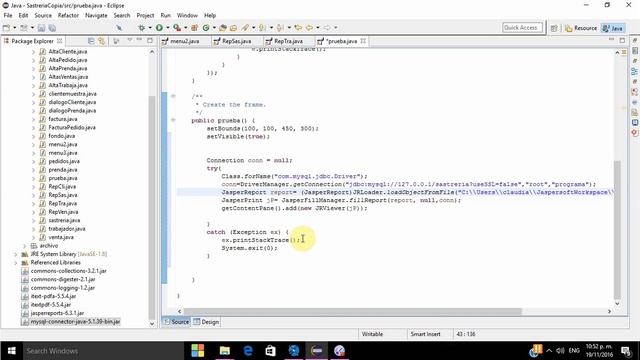This screenshot has height=360, width=640.
Task: Click editor horizontal scrollbar thumb
Action: click(353, 311)
